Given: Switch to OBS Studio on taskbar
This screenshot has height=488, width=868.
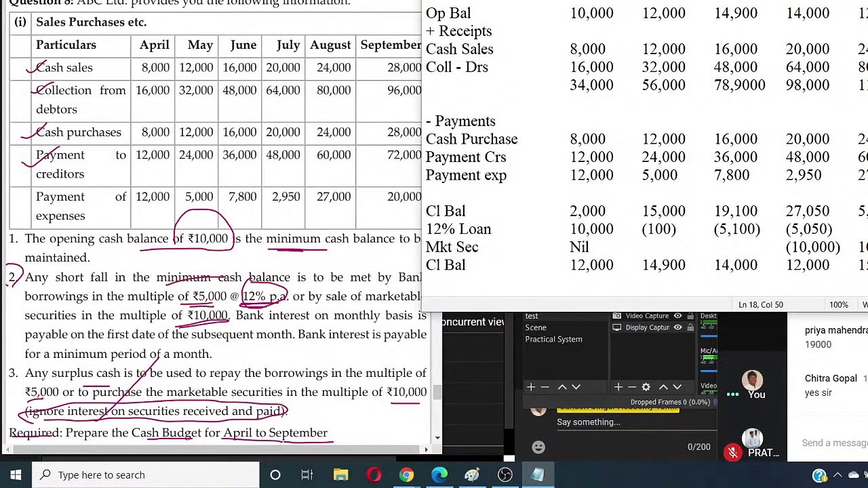Looking at the screenshot, I should (505, 474).
